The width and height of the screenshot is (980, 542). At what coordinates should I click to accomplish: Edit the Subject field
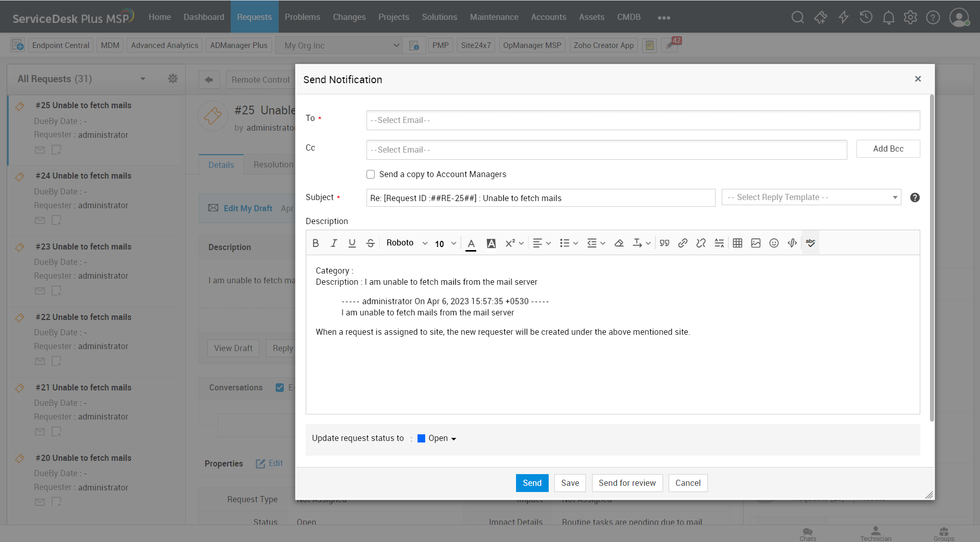point(541,198)
